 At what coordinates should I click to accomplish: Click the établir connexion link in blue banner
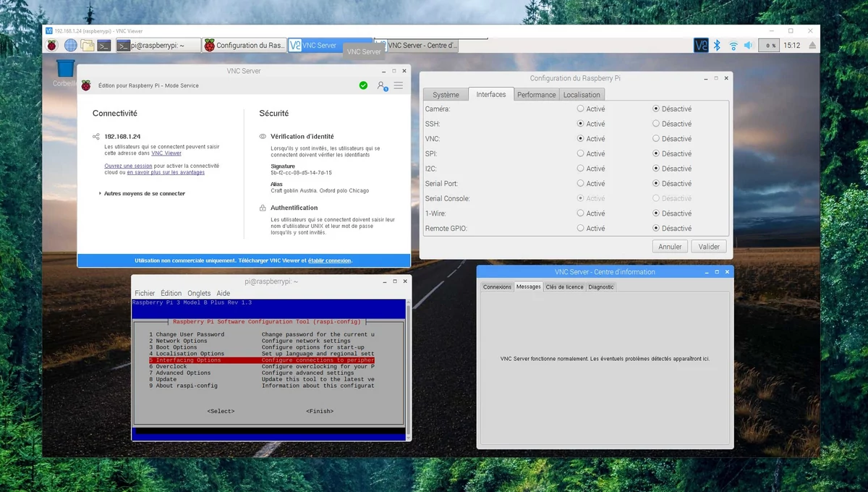click(x=330, y=260)
